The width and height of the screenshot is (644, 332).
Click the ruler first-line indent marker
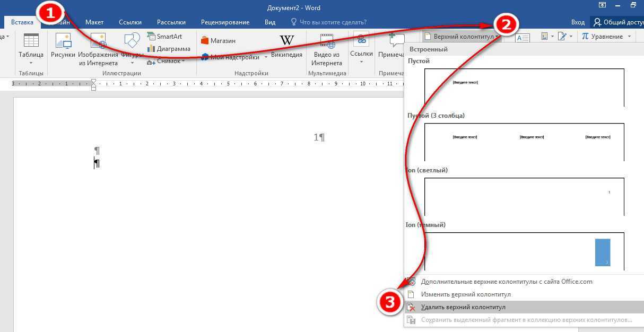pos(94,81)
